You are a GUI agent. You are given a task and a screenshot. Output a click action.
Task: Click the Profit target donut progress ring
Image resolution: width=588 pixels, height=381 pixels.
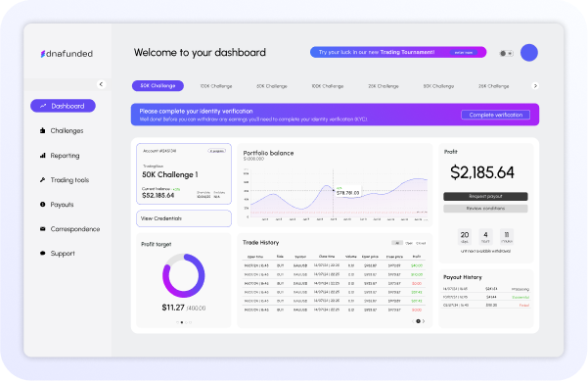click(183, 275)
